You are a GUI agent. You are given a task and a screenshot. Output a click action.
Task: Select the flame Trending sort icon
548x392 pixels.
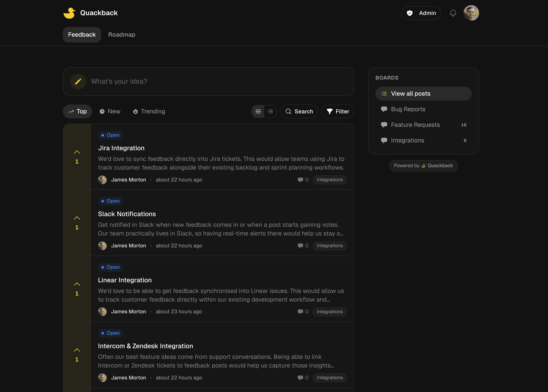click(x=136, y=111)
